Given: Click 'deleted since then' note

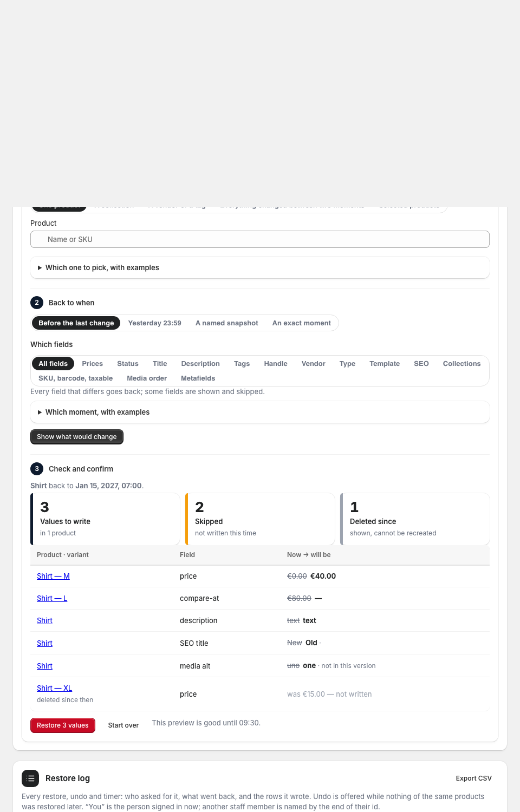Looking at the screenshot, I should (x=65, y=700).
